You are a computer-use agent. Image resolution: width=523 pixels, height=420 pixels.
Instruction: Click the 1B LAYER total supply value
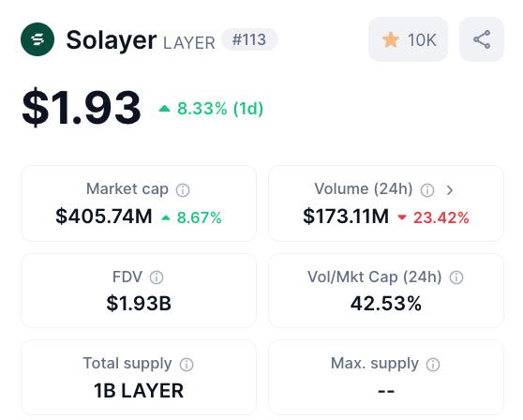(139, 391)
